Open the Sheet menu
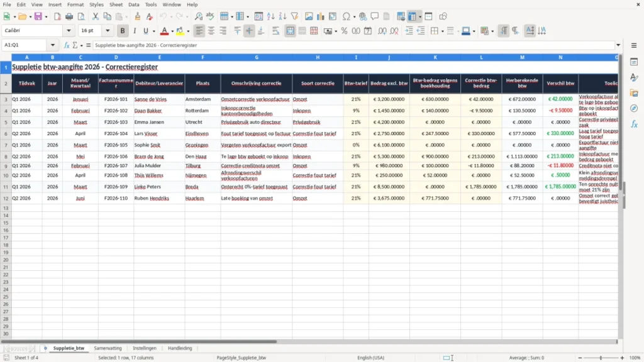Screen dimensions: 644x362 coord(116,4)
